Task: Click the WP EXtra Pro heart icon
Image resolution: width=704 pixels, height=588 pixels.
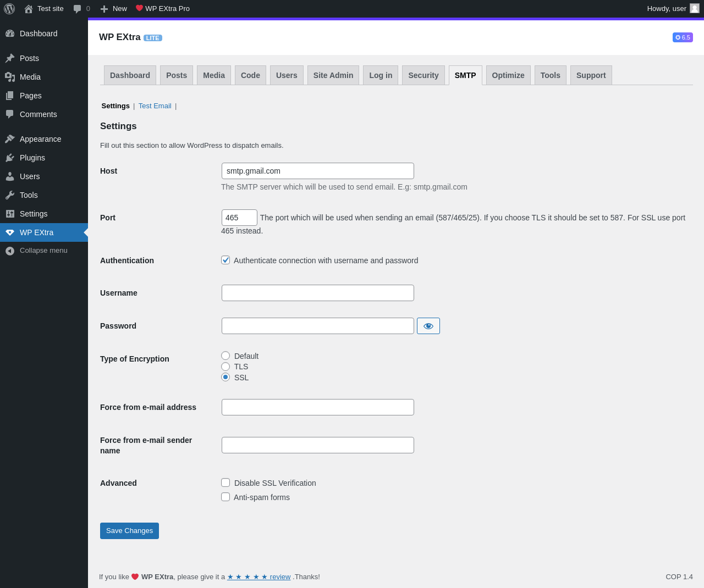Action: 139,8
